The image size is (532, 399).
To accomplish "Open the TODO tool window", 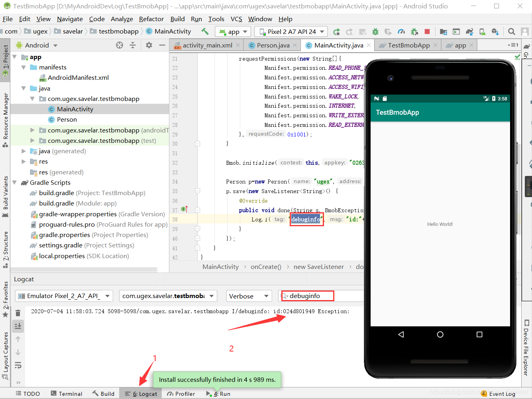I will click(27, 393).
